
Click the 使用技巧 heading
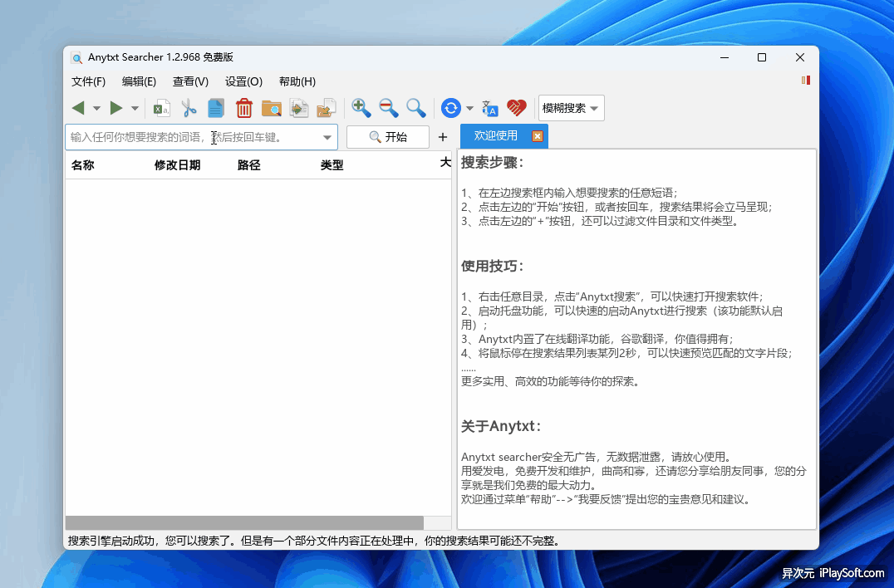click(493, 266)
